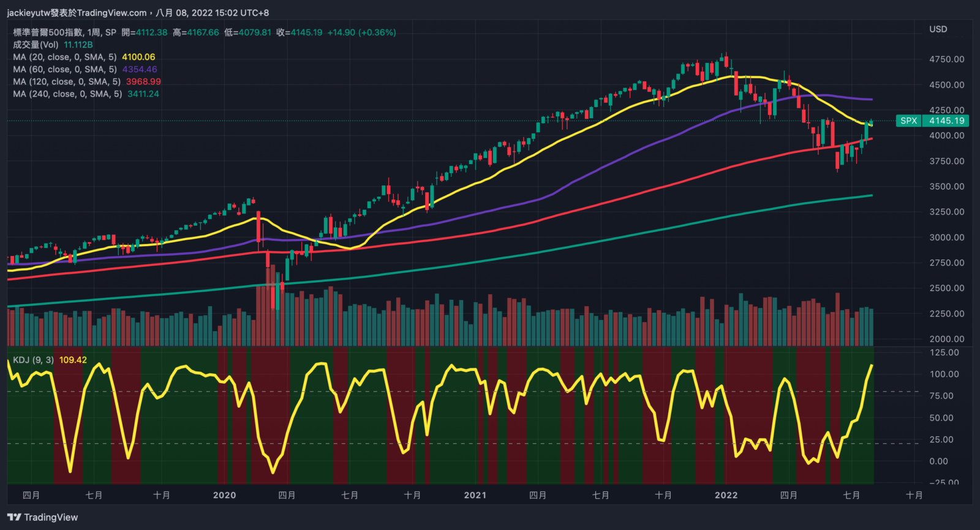
Task: Click the TradingView logo at bottom left
Action: pyautogui.click(x=43, y=517)
